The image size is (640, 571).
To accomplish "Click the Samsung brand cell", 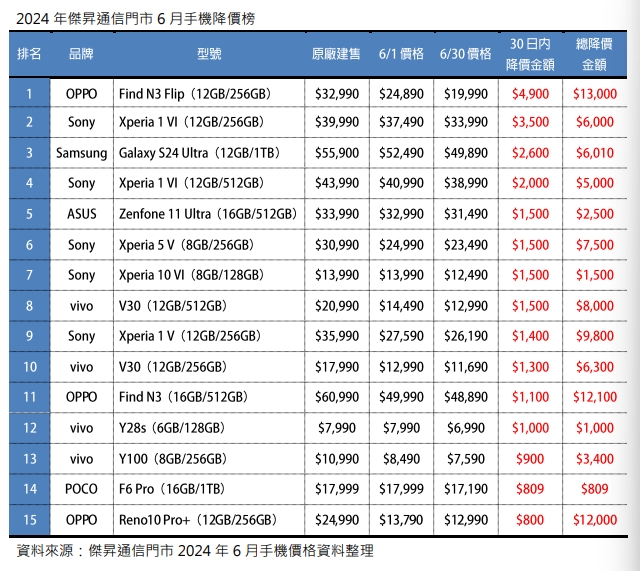I will click(x=81, y=153).
